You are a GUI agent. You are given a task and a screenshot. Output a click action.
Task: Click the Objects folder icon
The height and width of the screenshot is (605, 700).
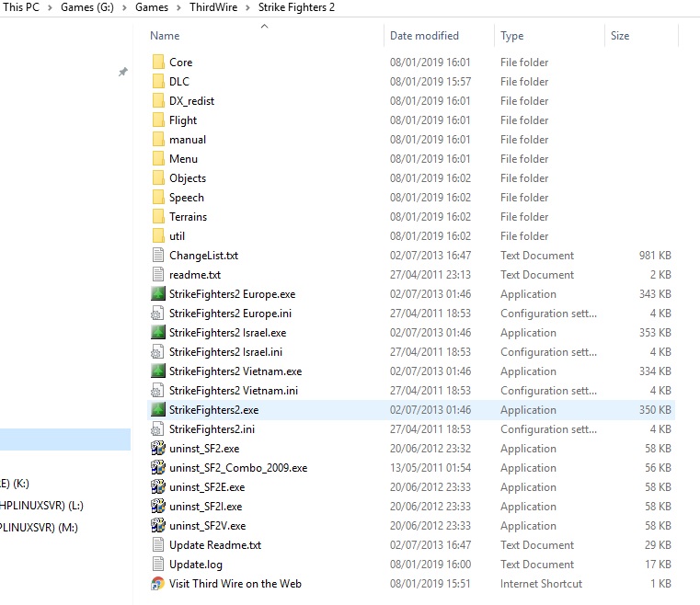pyautogui.click(x=158, y=178)
